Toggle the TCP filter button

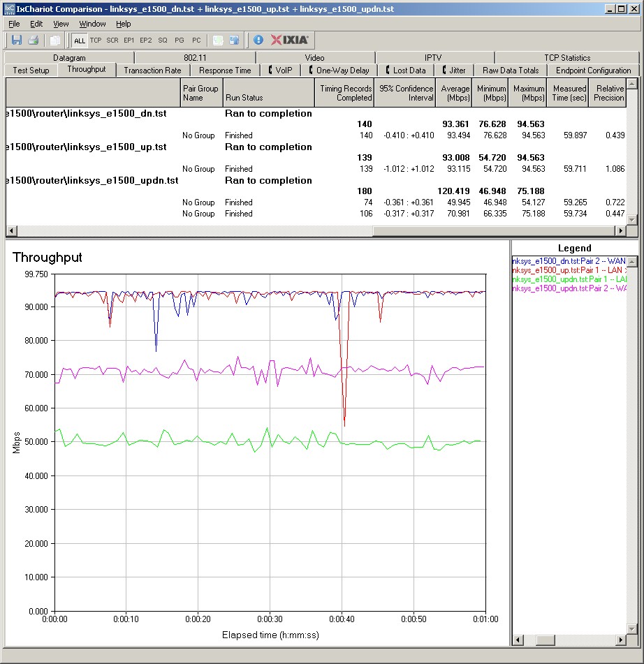point(96,40)
